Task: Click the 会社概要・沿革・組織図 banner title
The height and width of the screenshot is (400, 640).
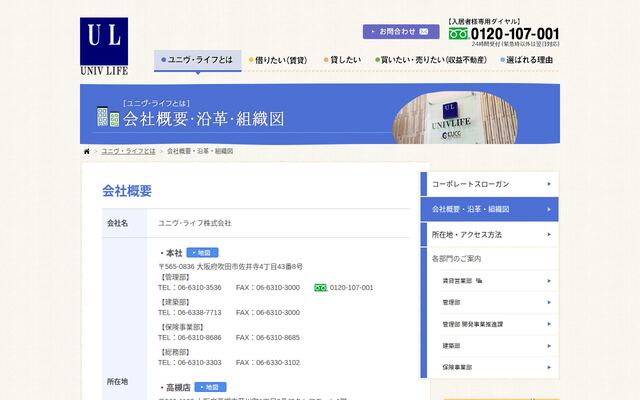Action: point(204,119)
